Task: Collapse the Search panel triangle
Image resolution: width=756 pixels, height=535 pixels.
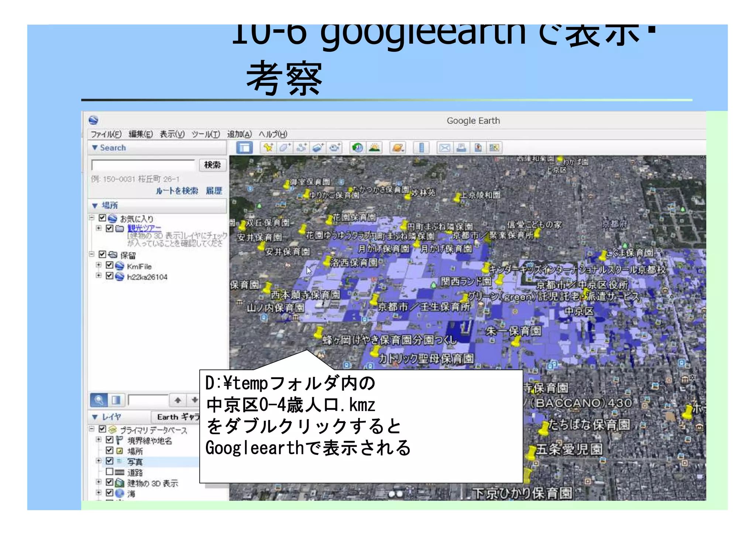Action: click(95, 148)
